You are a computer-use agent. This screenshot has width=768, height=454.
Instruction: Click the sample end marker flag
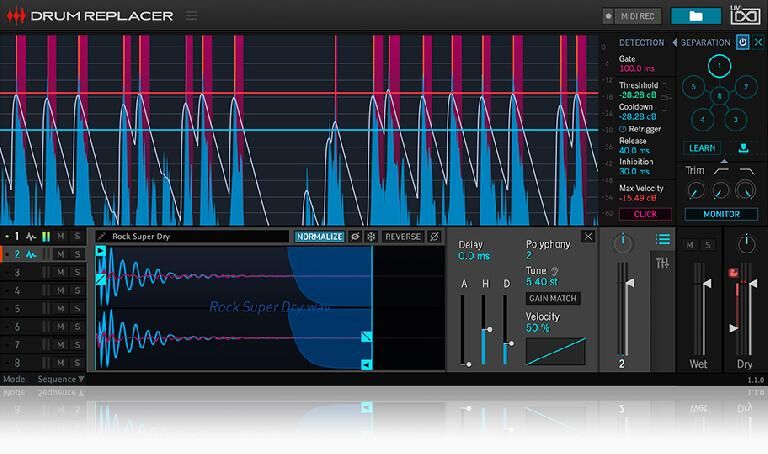(x=366, y=364)
